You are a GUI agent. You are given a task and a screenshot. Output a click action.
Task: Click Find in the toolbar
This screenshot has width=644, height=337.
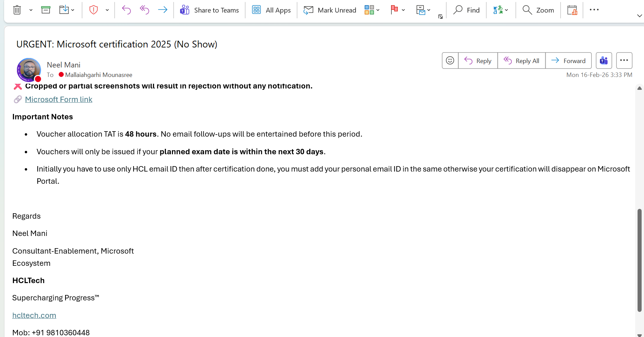click(467, 10)
